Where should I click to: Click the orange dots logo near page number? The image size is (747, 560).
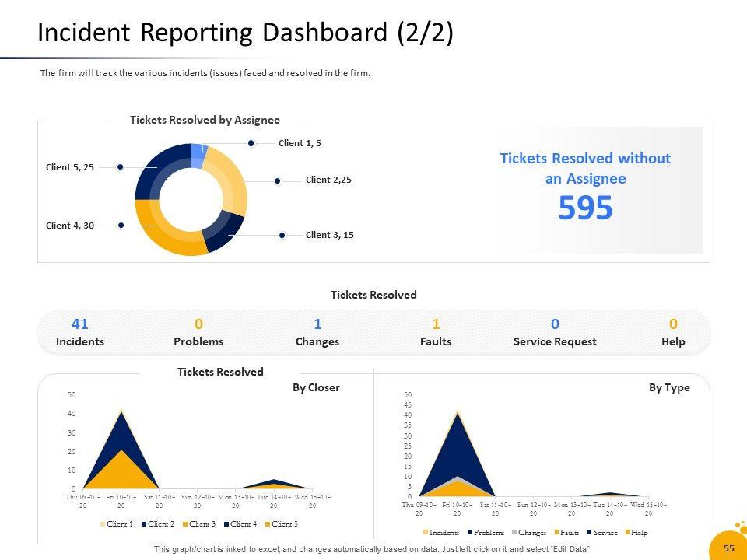[738, 529]
